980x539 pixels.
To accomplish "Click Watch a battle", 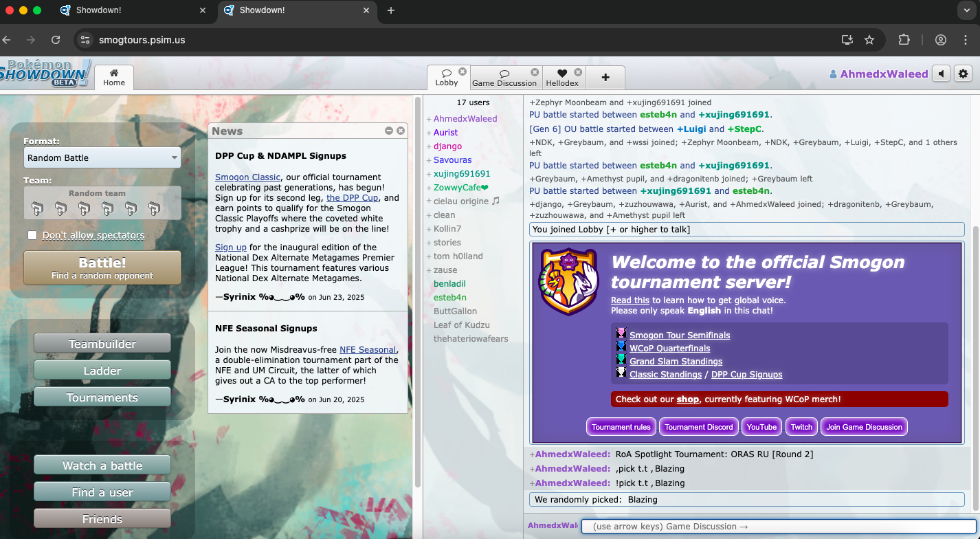I will click(102, 465).
